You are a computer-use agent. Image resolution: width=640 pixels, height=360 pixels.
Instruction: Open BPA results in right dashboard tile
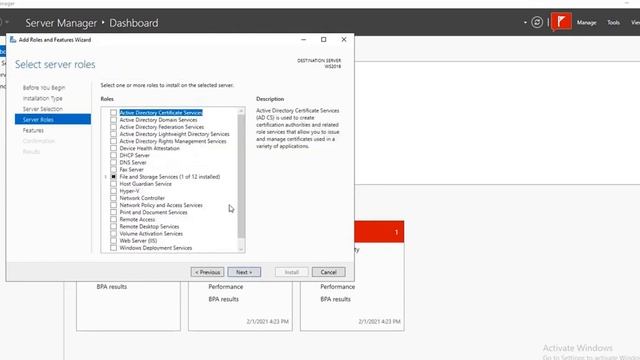point(335,299)
